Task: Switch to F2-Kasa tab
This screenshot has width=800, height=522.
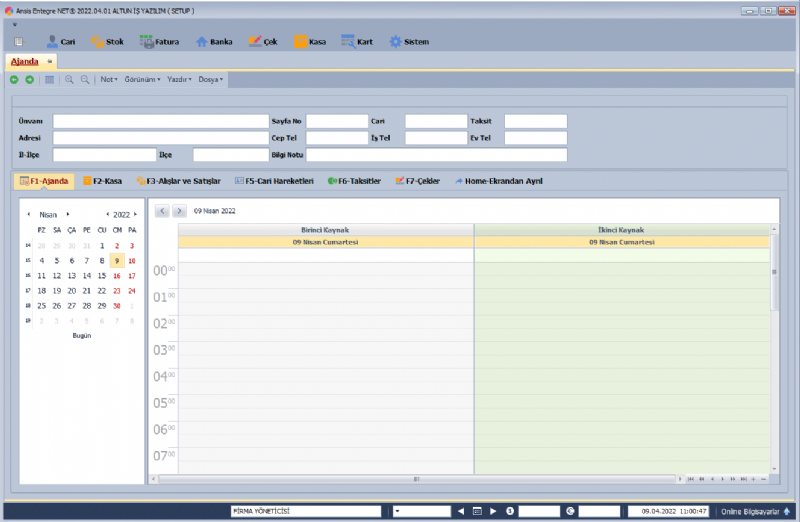Action: pos(103,181)
